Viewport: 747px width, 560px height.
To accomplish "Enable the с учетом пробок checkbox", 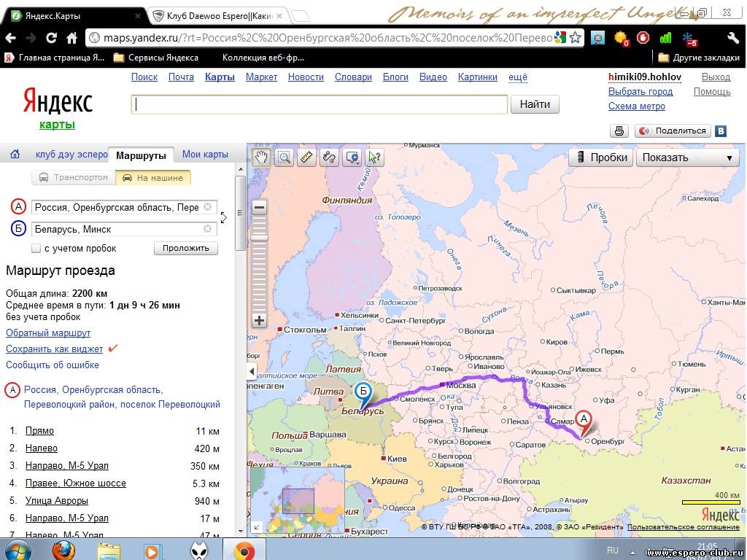I will tap(36, 248).
